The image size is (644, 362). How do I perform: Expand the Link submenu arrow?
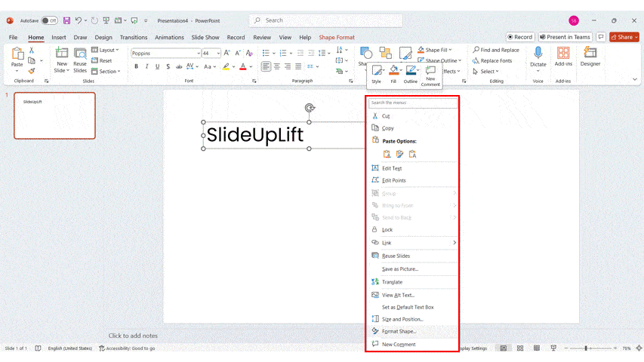[x=454, y=243]
